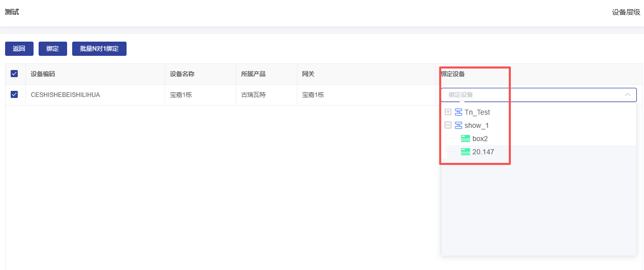This screenshot has width=644, height=270.
Task: Toggle the select-all checkbox in table header
Action: pos(14,74)
